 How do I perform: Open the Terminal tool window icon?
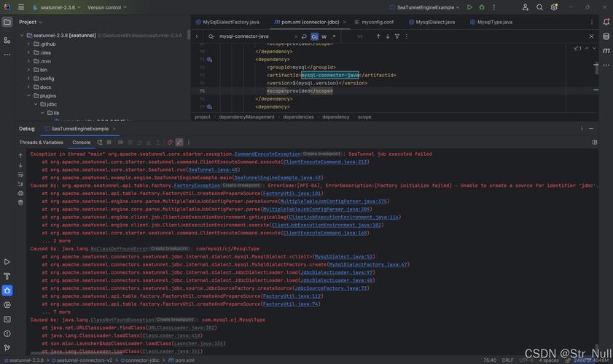[7, 319]
